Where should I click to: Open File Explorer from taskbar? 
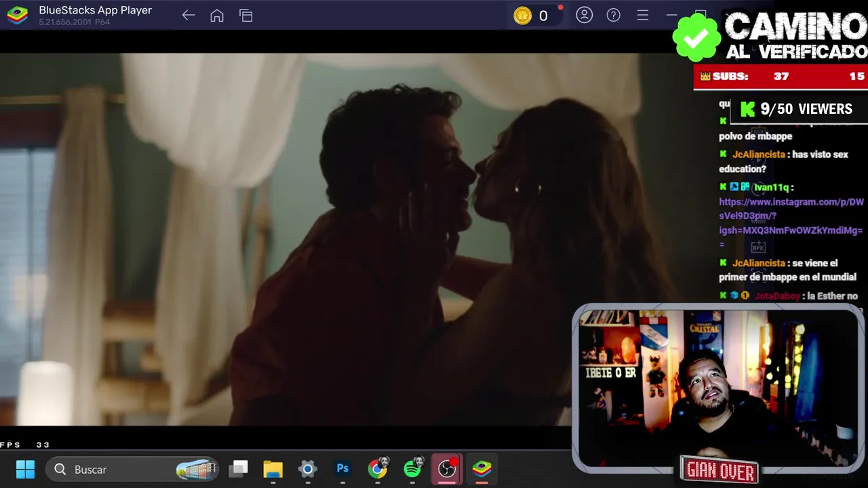(x=273, y=469)
